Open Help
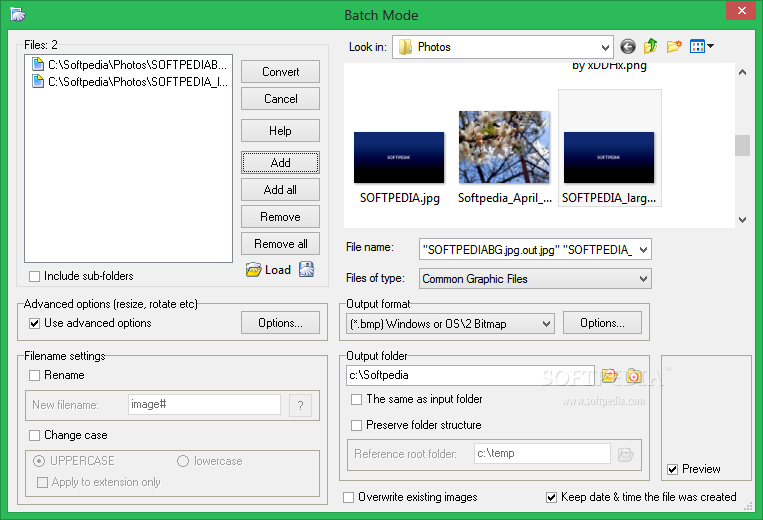 coord(280,131)
